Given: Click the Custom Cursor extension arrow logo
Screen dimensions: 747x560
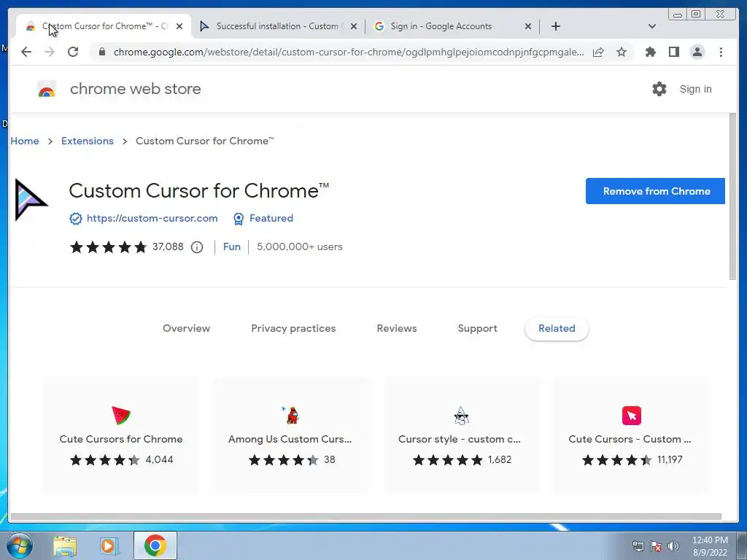Looking at the screenshot, I should coord(31,200).
